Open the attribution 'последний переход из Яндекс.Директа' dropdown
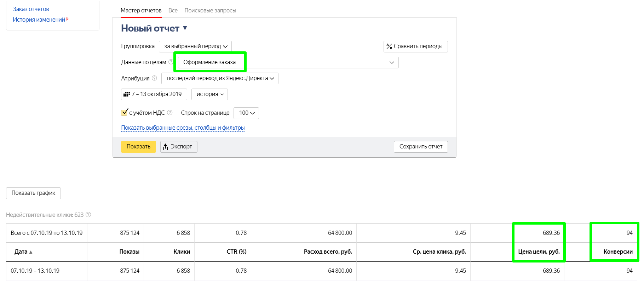The width and height of the screenshot is (644, 288). tap(220, 78)
